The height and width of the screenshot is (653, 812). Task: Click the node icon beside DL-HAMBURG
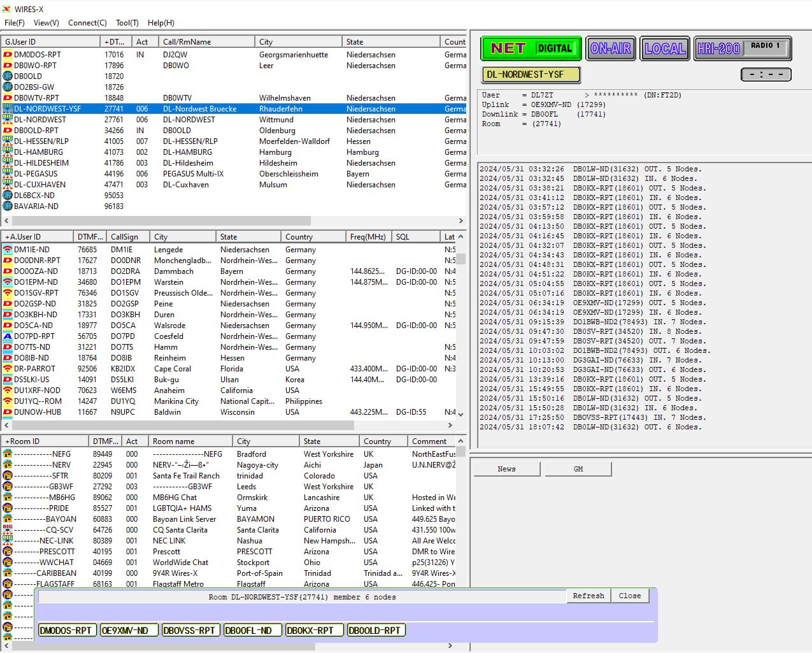[x=6, y=152]
